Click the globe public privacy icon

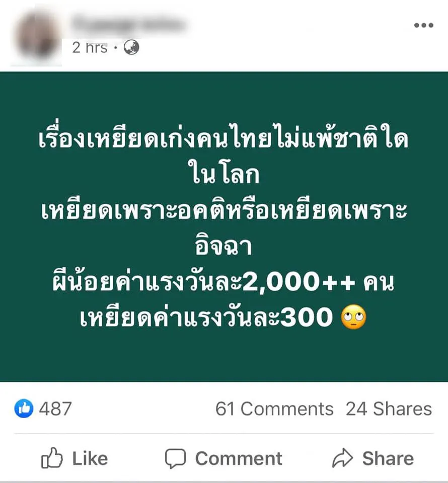[x=131, y=47]
